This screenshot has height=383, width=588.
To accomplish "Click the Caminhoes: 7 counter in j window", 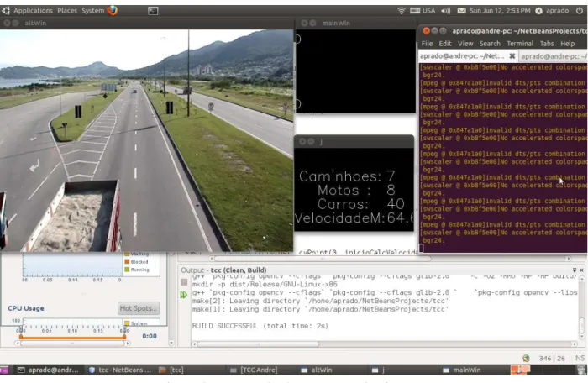I will pyautogui.click(x=347, y=176).
